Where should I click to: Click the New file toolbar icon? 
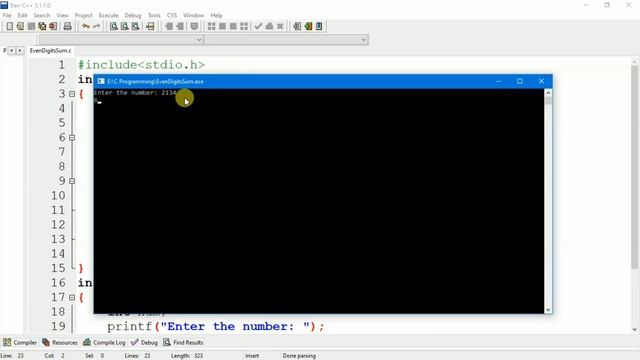(x=9, y=26)
